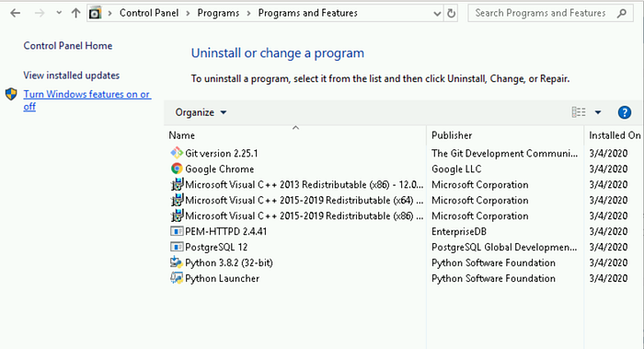644x349 pixels.
Task: Select Python 3.8.2 (32-bit) entry
Action: (229, 262)
